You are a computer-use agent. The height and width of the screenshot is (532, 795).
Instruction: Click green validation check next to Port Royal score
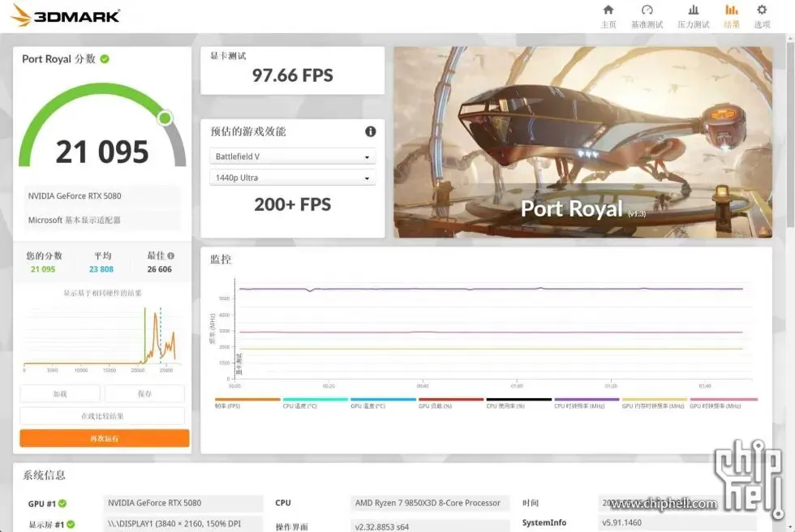coord(105,58)
